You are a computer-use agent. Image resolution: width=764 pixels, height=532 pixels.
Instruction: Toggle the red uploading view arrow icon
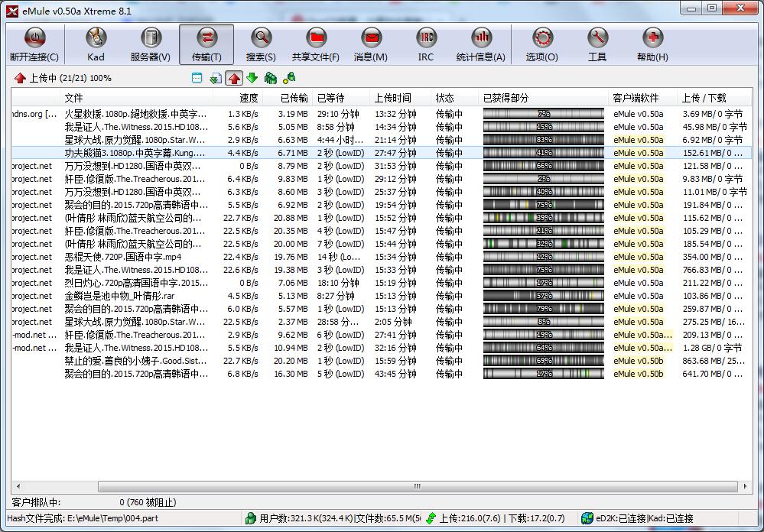[234, 78]
